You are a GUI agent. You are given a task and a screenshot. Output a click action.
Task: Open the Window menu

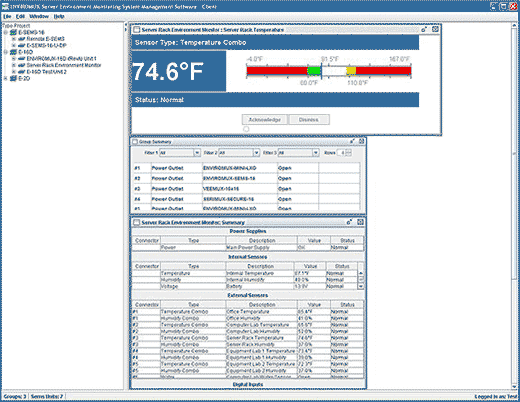point(39,16)
